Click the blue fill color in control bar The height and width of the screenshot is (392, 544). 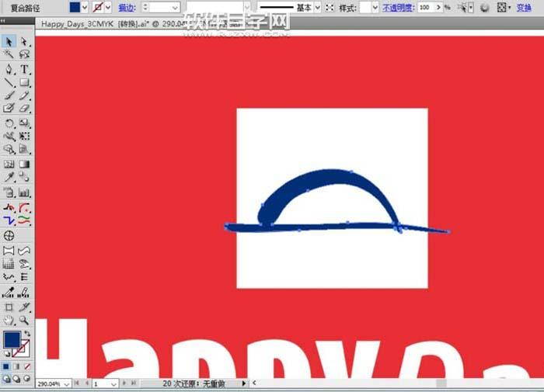coord(75,7)
